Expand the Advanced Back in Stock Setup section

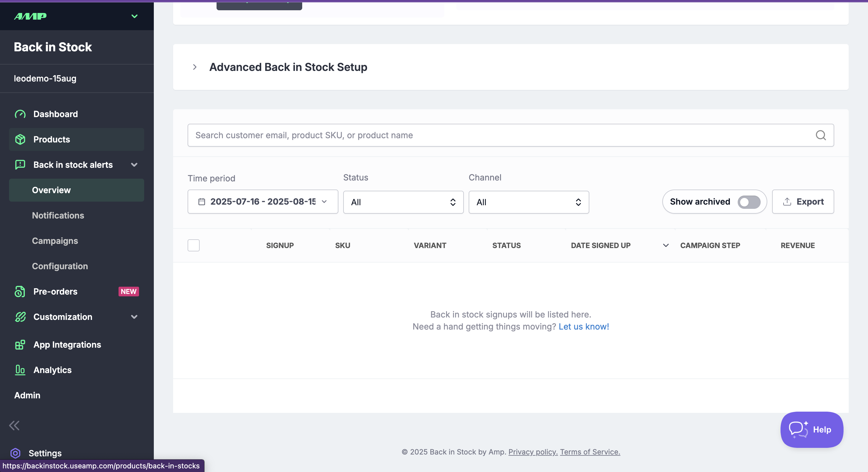(x=195, y=67)
